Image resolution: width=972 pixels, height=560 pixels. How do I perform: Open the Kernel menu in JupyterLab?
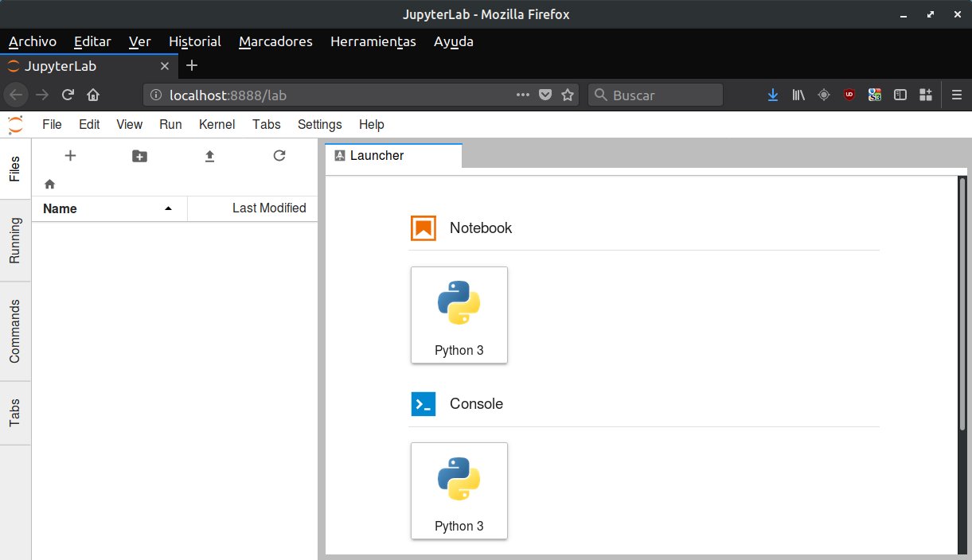coord(217,124)
